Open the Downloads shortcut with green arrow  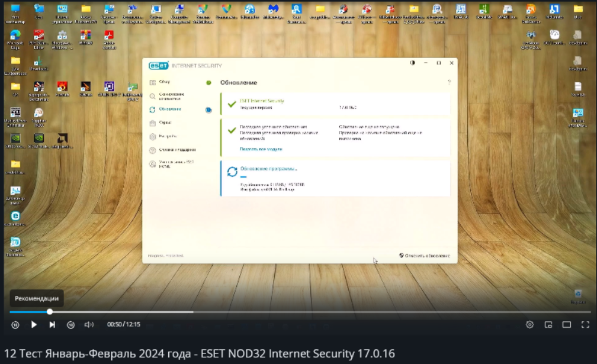pos(38,64)
